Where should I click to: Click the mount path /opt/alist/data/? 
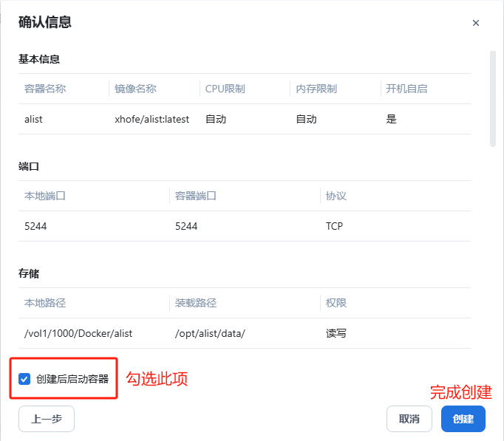pyautogui.click(x=210, y=334)
